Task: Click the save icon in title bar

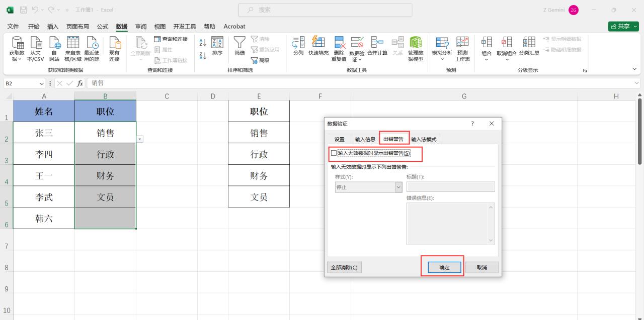Action: [x=24, y=10]
